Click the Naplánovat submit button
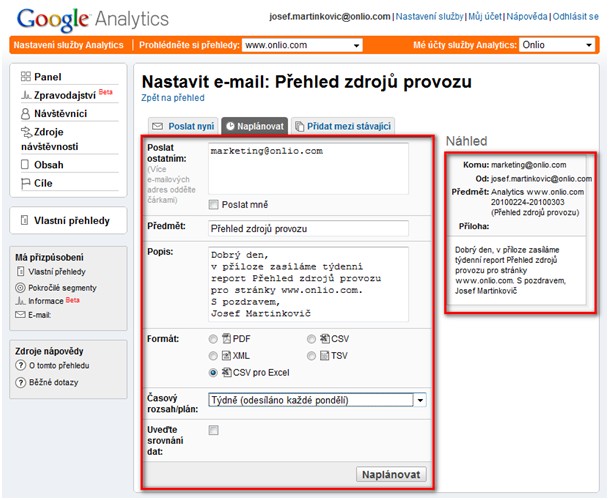 (391, 474)
